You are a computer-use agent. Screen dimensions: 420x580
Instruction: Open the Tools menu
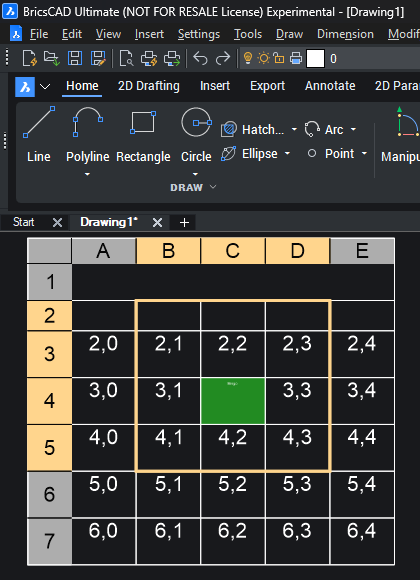tap(248, 34)
